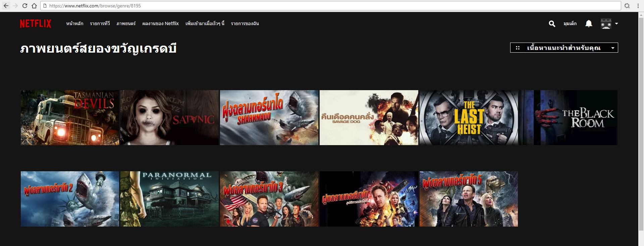Open the เนื้อหาแนะนำสำหรับคุณ sort dropdown
The image size is (644, 246).
tap(564, 48)
